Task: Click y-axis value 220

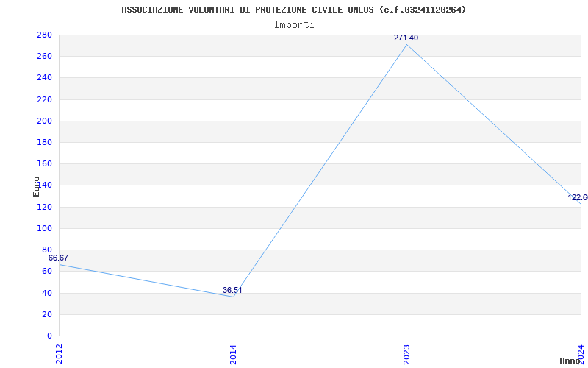Action: tap(44, 99)
